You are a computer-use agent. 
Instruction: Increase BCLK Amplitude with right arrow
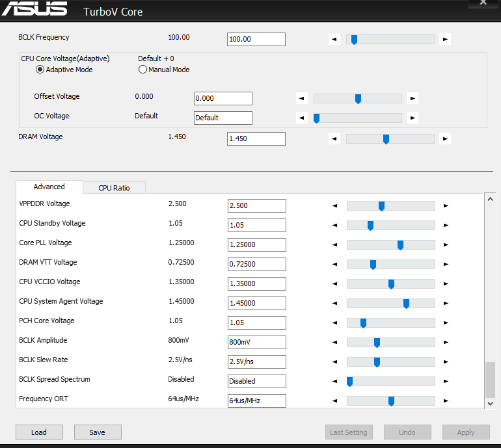(x=446, y=342)
